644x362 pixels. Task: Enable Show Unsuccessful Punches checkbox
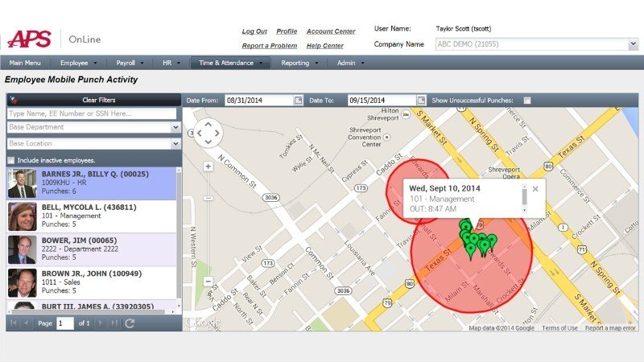527,100
